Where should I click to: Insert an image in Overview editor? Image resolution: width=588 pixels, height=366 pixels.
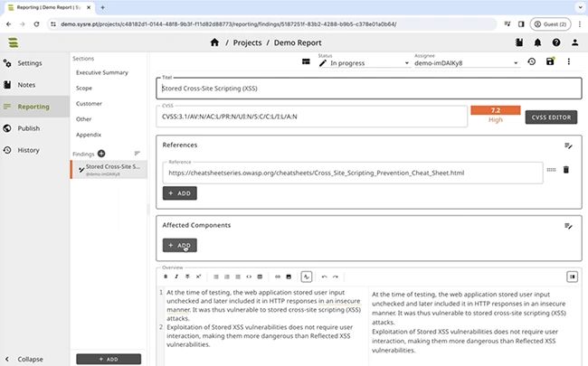[289, 277]
